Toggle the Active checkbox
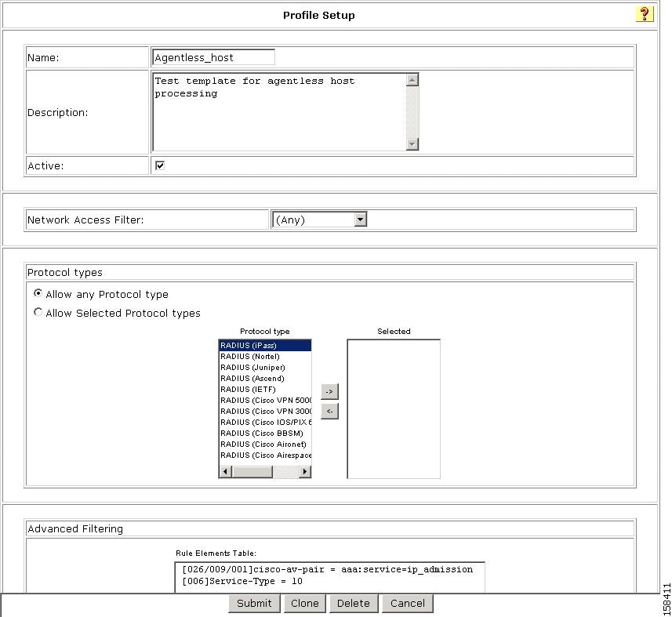 160,165
